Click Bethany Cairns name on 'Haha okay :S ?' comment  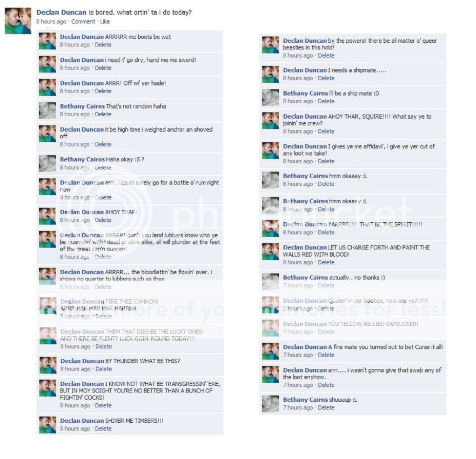(x=82, y=159)
